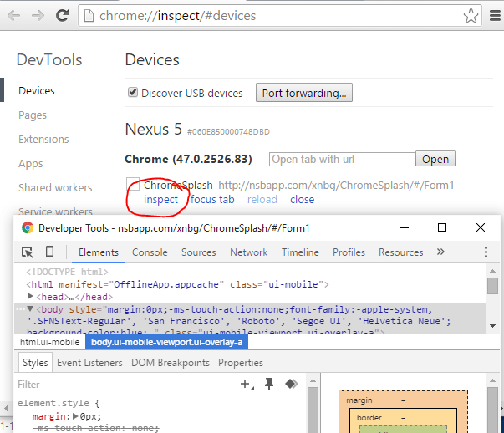504x433 pixels.
Task: Select body.ui-mobile-viewport breadcrumb
Action: pyautogui.click(x=166, y=342)
